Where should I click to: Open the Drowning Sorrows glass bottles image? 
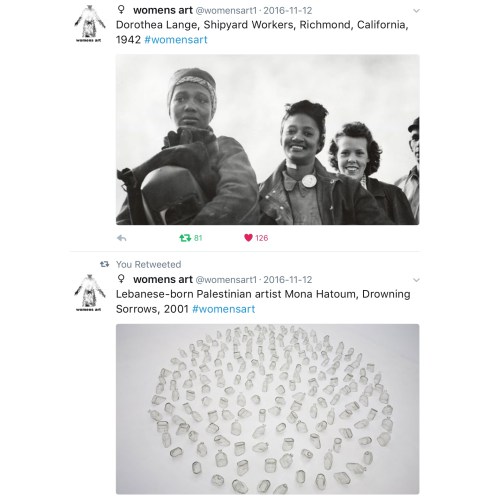[268, 409]
